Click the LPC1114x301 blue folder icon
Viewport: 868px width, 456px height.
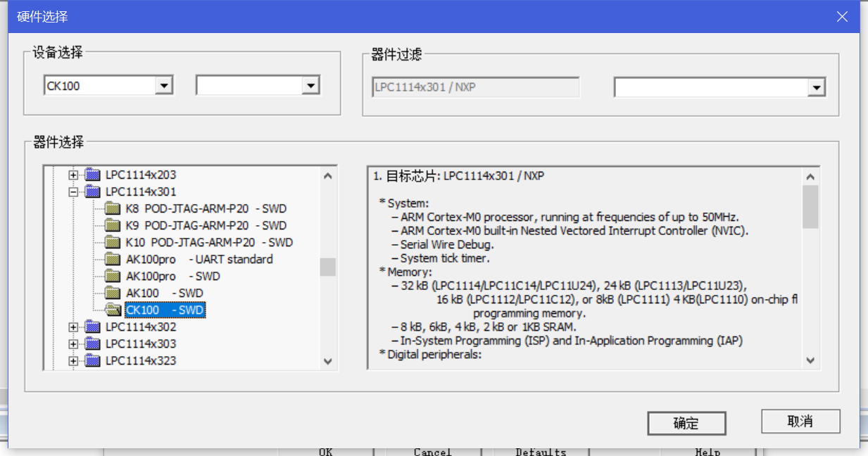pos(92,191)
